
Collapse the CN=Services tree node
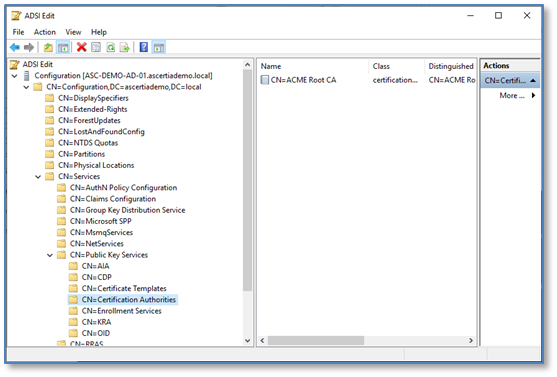coord(38,177)
